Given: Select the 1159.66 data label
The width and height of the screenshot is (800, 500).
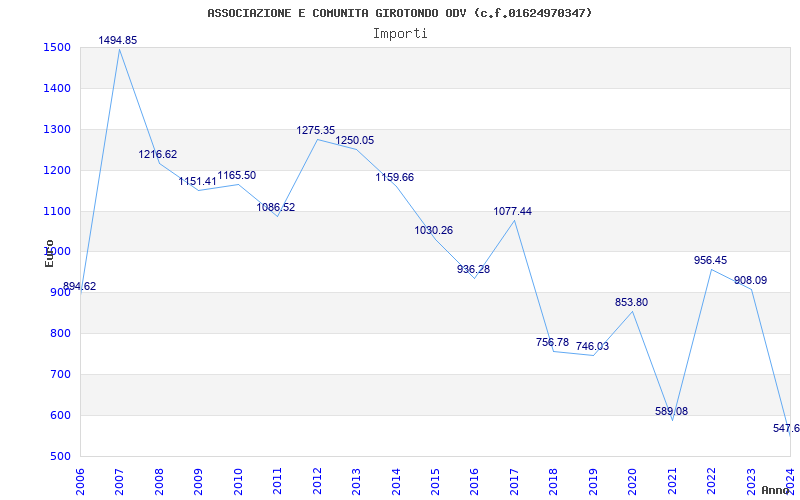Looking at the screenshot, I should click(x=395, y=177).
